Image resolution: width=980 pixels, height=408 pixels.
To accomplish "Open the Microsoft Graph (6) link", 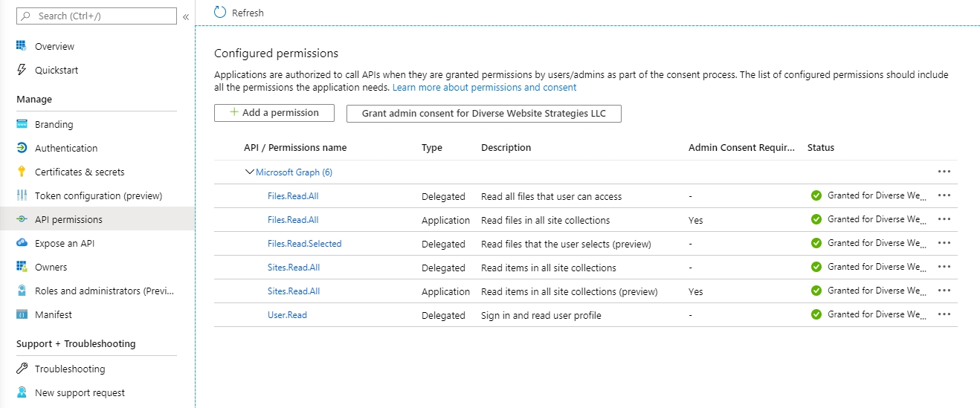I will [x=294, y=172].
